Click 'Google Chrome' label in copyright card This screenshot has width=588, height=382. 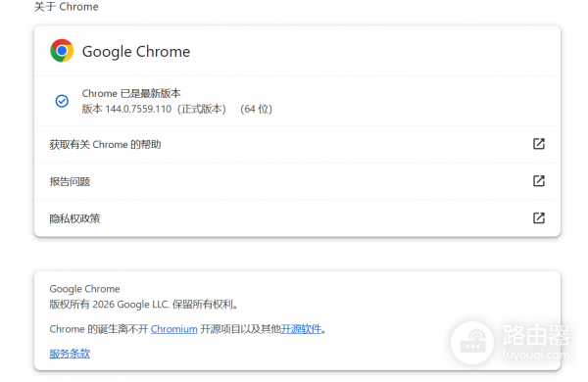(84, 289)
